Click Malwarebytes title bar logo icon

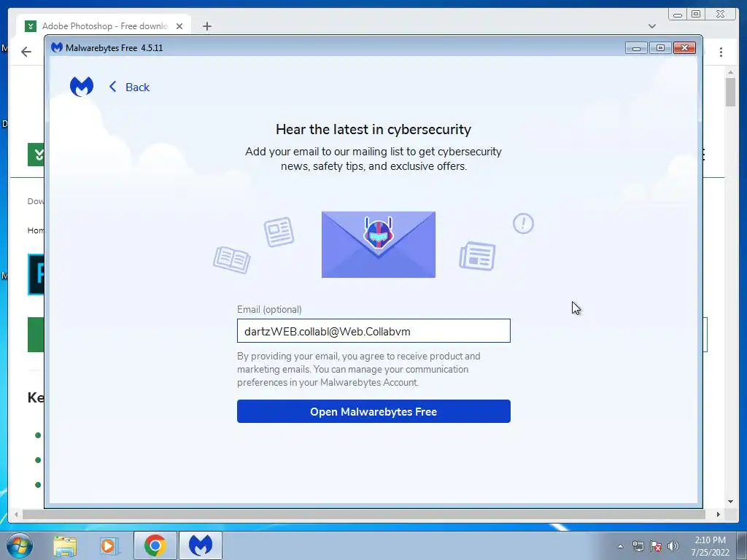tap(57, 47)
